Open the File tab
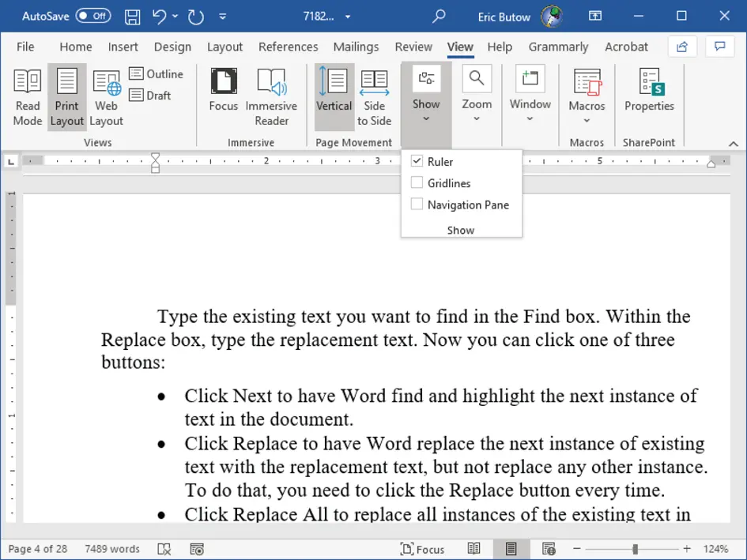This screenshot has height=560, width=747. [x=25, y=47]
